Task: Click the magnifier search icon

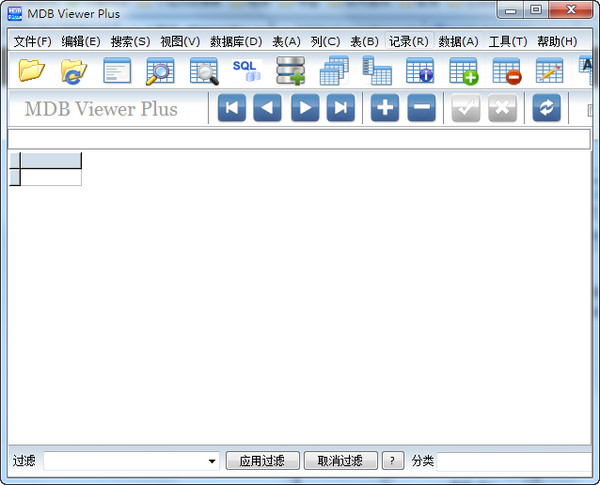Action: click(160, 70)
